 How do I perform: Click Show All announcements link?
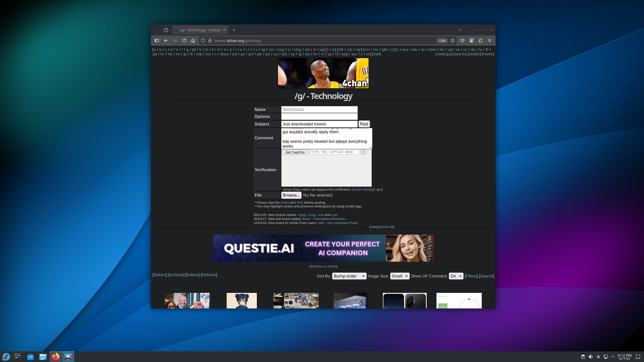click(x=386, y=227)
